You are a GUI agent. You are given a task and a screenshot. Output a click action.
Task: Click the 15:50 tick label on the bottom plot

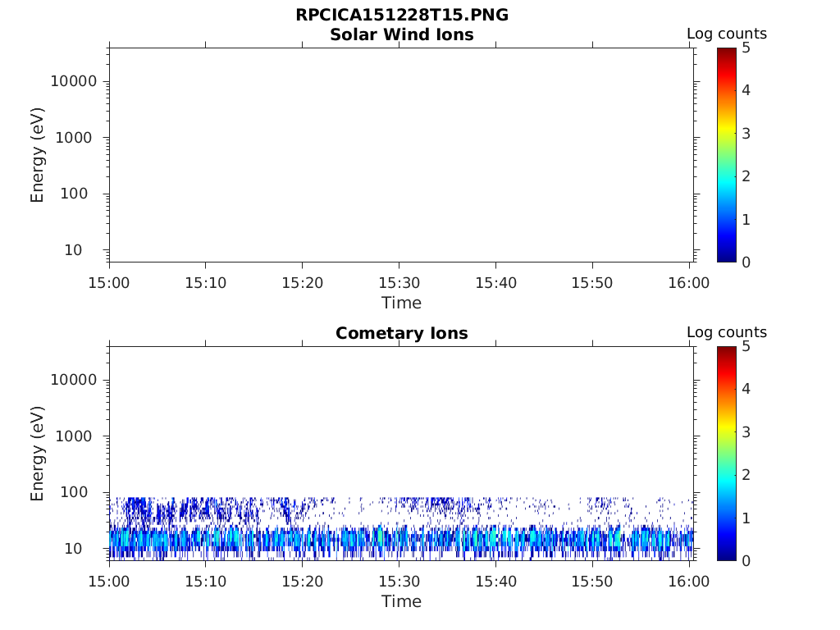pos(592,582)
